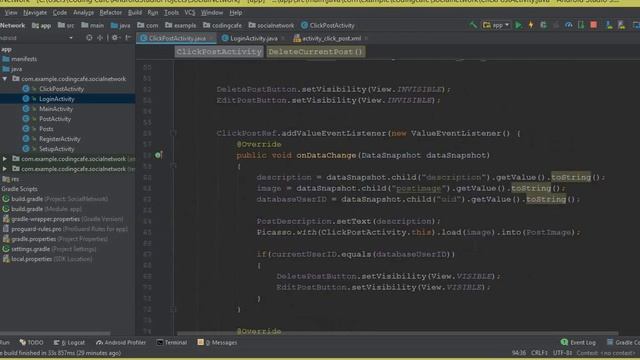640x360 pixels.
Task: Click ClickPostActivity structure breadcrumb in editor
Action: click(x=219, y=52)
